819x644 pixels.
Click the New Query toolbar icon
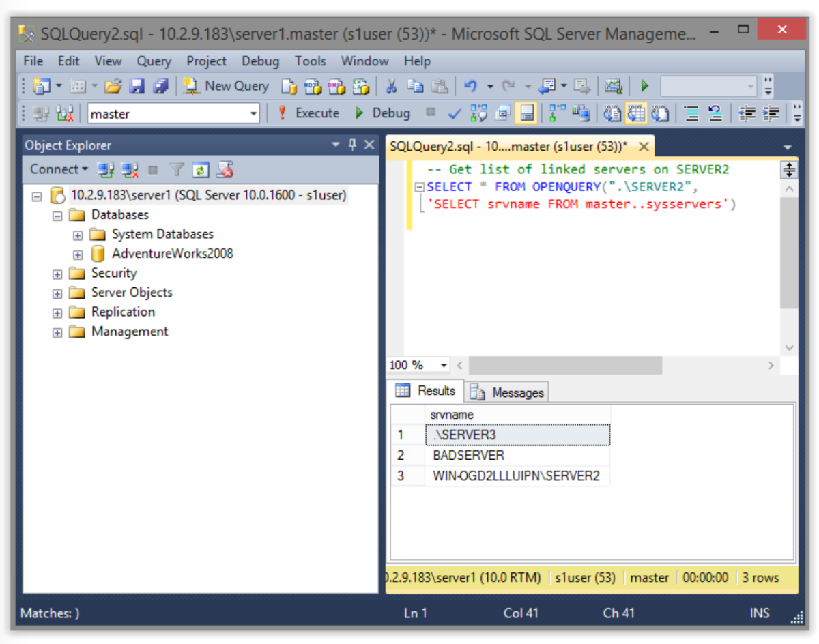[227, 86]
